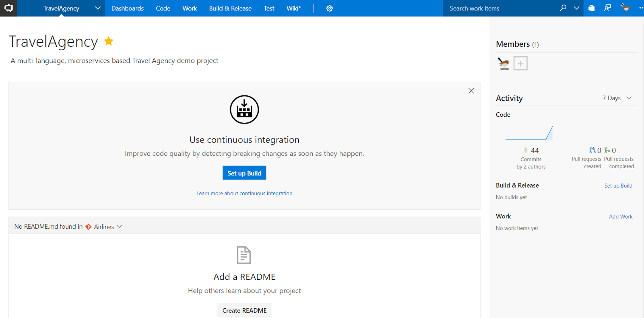The image size is (644, 318).
Task: Click the Airlines git repository icon
Action: (89, 227)
